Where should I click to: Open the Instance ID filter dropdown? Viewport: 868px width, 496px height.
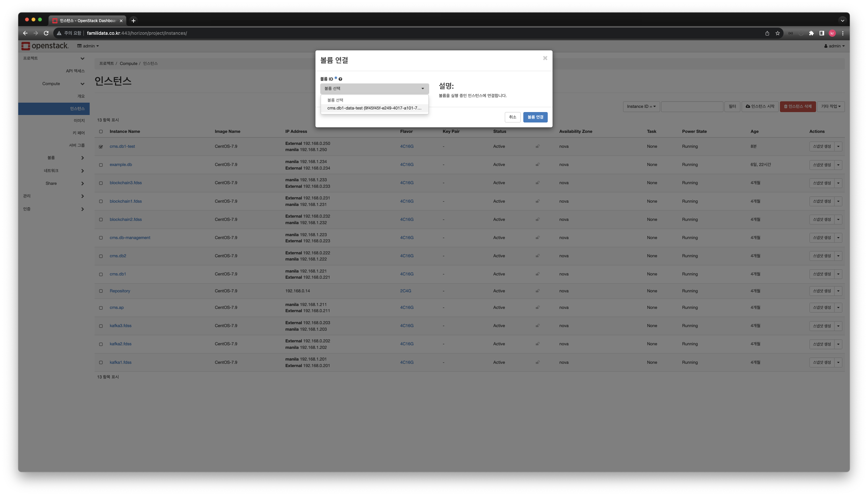tap(641, 107)
